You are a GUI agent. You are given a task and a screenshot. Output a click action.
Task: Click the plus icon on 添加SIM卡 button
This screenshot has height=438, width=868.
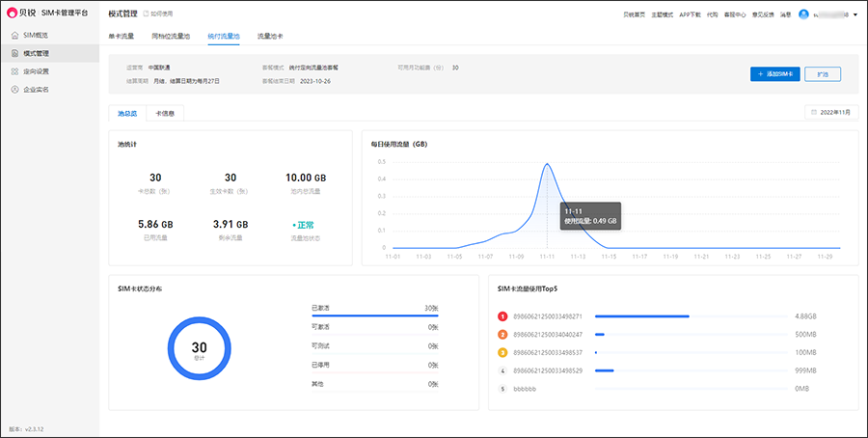click(x=761, y=73)
